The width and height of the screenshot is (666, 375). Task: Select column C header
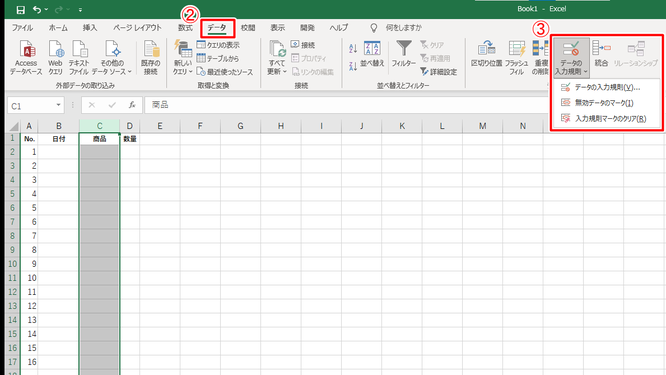99,126
